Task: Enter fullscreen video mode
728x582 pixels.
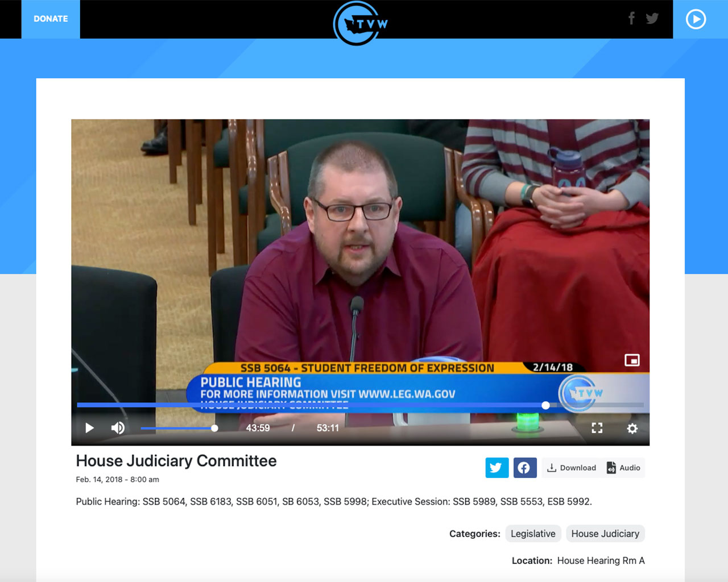Action: (x=597, y=428)
